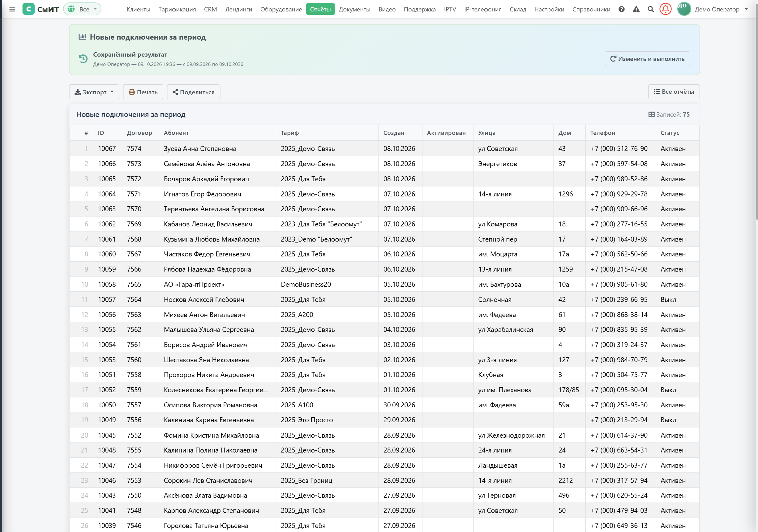This screenshot has height=532, width=758.
Task: Open the Оборудование menu
Action: pos(281,9)
